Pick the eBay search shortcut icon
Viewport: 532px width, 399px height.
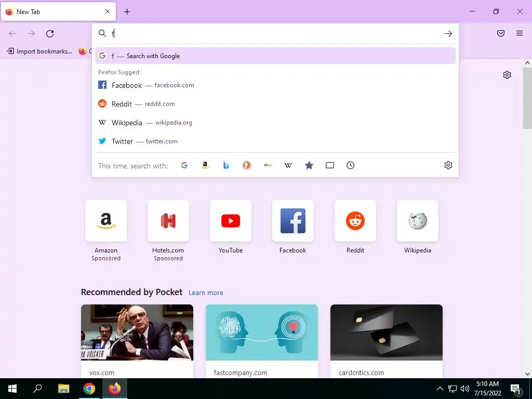tap(268, 165)
